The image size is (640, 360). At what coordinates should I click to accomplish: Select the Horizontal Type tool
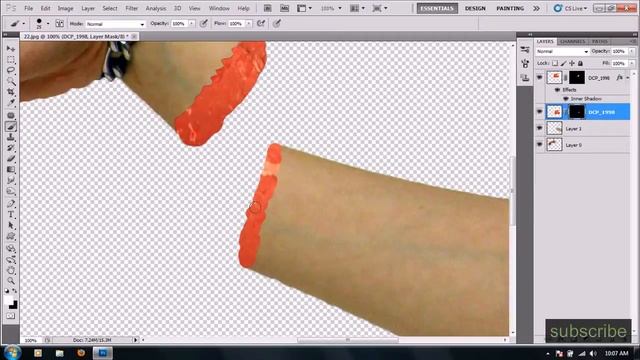pos(11,214)
